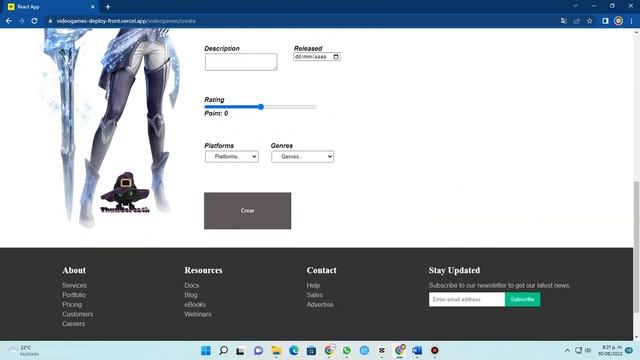Click the Enter email address field
The image size is (640, 360).
(467, 299)
